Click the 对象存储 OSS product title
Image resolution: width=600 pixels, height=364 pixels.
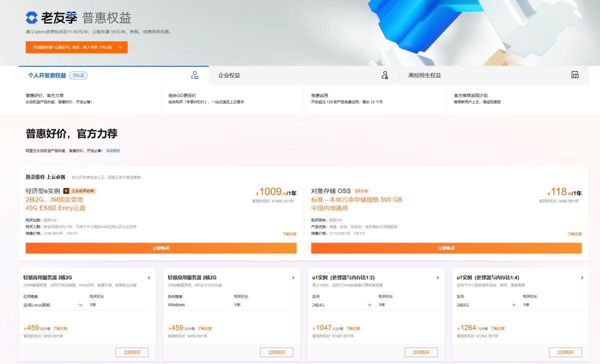[331, 191]
